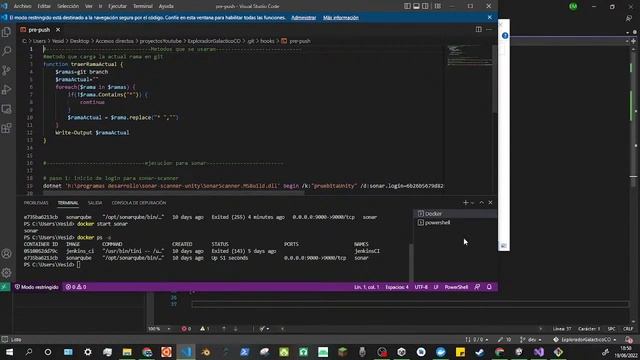Viewport: 640px width, 360px height.
Task: Toggle secondary sidebar layout icon
Action: (425, 6)
